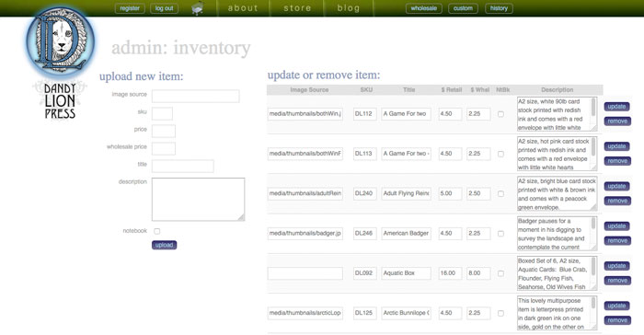Remove the DL240 item
This screenshot has height=335, width=644.
click(x=617, y=201)
